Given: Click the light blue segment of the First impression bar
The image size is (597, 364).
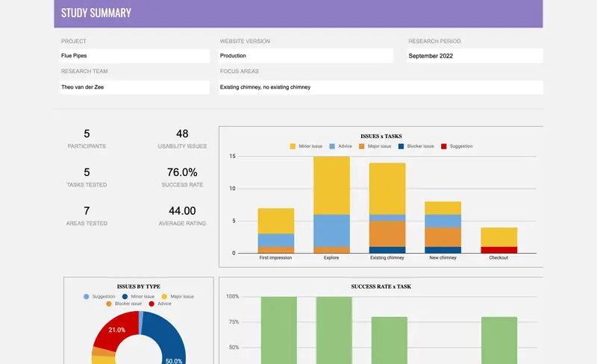Looking at the screenshot, I should click(x=276, y=240).
